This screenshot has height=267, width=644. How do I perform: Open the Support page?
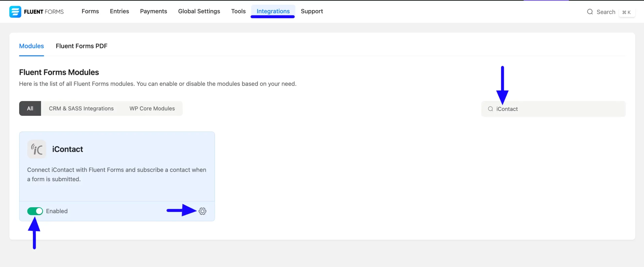312,11
